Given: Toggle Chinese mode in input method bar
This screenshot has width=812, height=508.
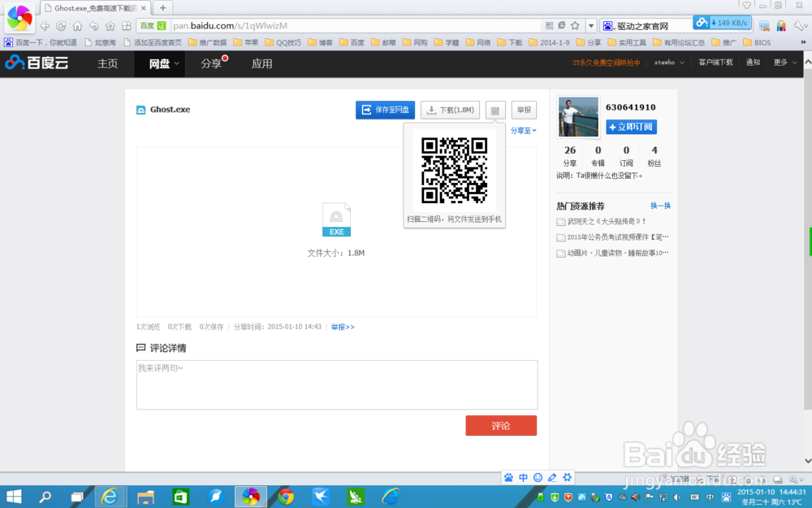Looking at the screenshot, I should point(524,477).
